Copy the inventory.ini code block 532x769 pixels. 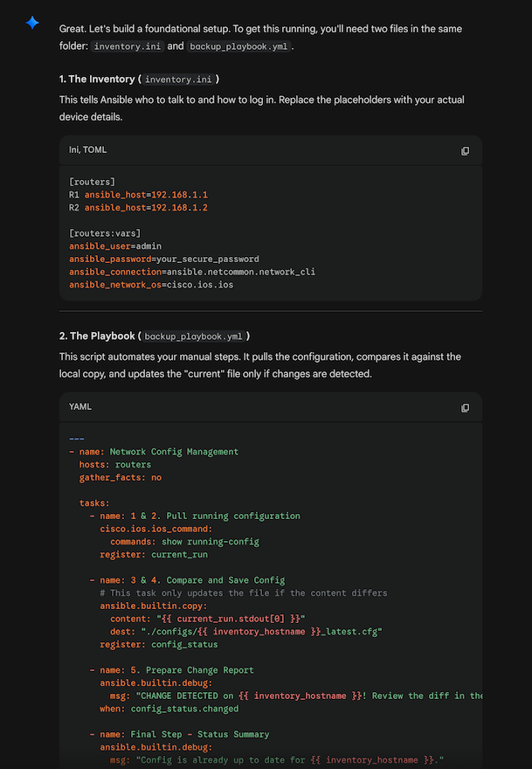tap(465, 150)
